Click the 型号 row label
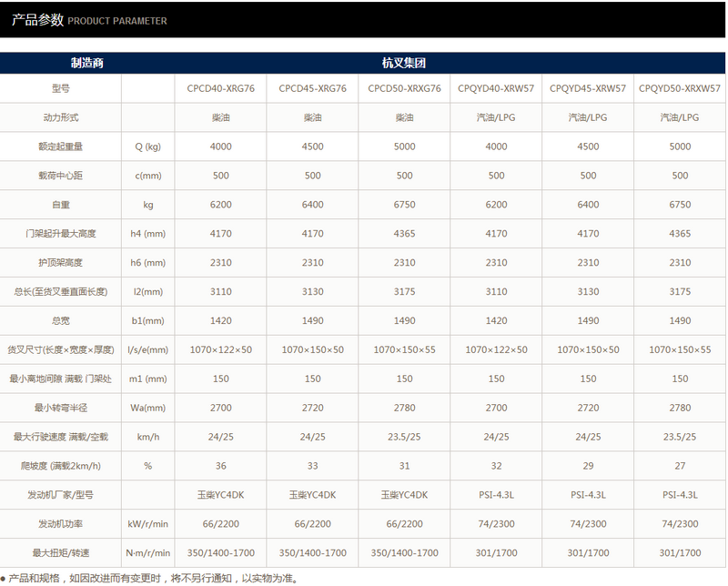The width and height of the screenshot is (728, 586). (x=61, y=88)
